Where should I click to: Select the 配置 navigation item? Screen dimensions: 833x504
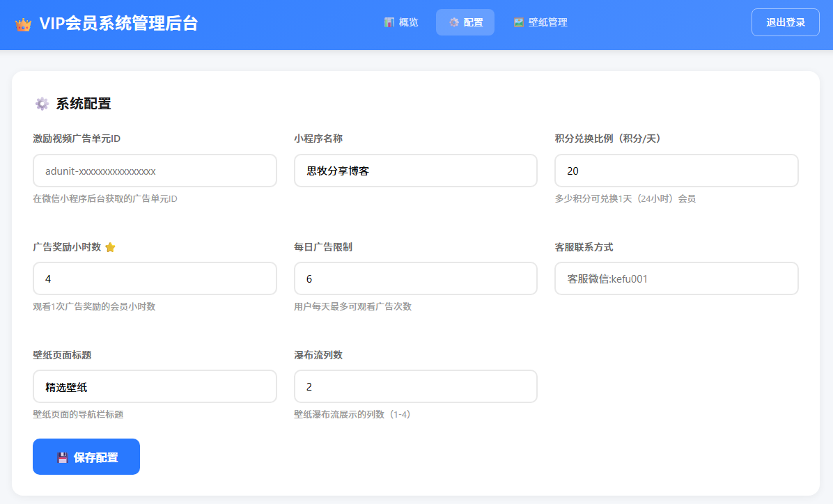pyautogui.click(x=465, y=22)
